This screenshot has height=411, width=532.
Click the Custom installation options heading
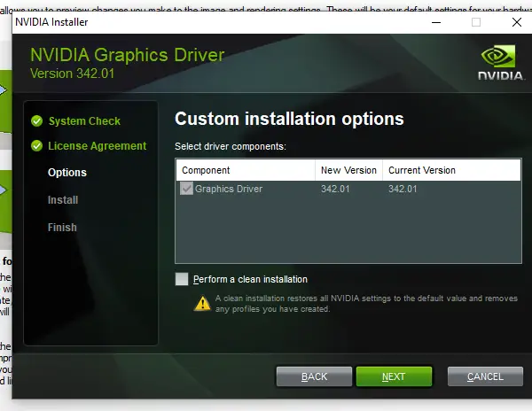click(x=289, y=119)
